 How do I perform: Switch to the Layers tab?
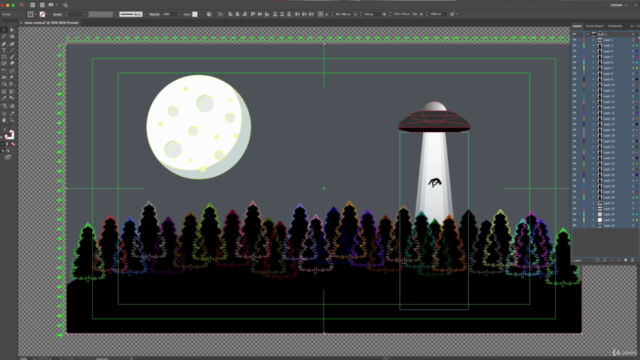[x=577, y=26]
